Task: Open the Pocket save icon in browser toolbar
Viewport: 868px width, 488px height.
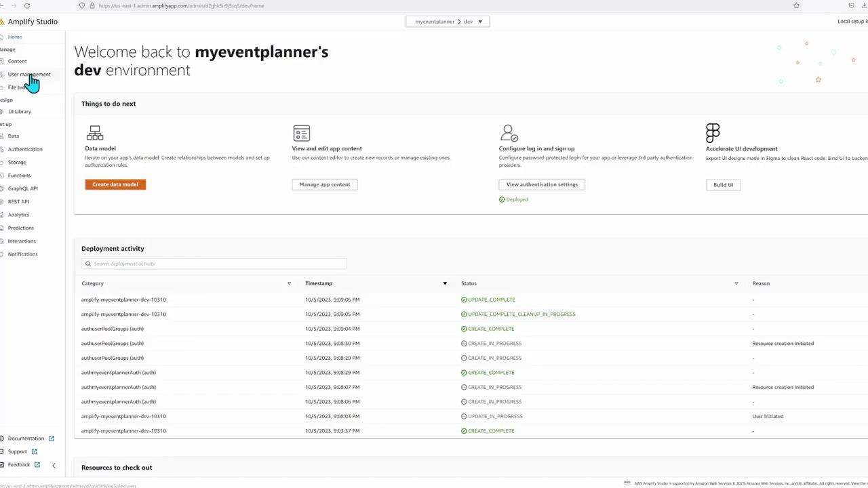Action: click(851, 5)
